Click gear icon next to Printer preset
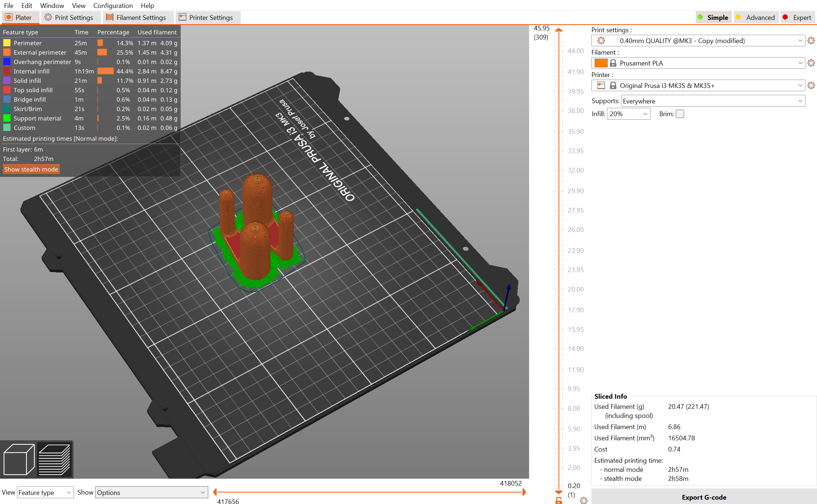This screenshot has width=817, height=504. [811, 85]
